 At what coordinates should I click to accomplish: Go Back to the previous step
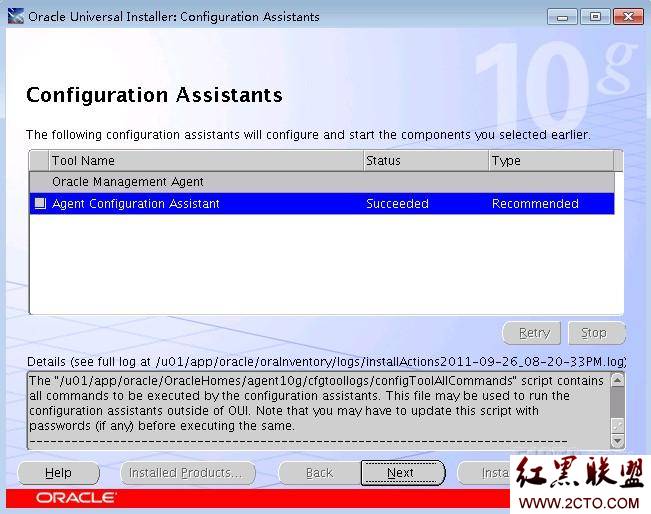[x=319, y=473]
